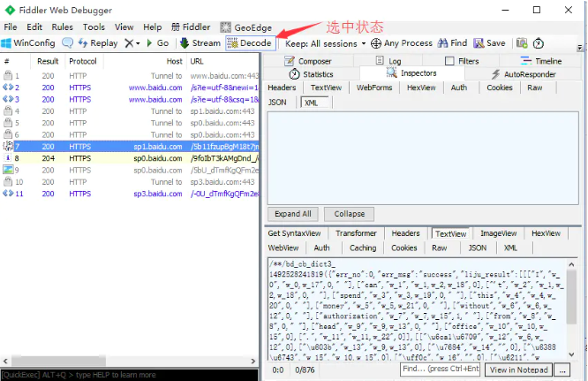
Task: Click the Find binoculars button
Action: (452, 43)
